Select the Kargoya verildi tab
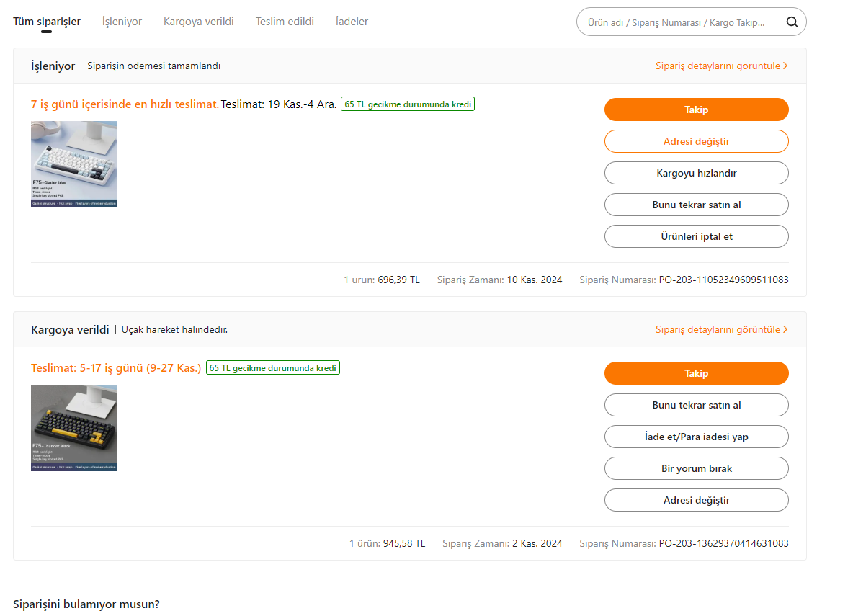This screenshot has width=853, height=616. (x=199, y=22)
